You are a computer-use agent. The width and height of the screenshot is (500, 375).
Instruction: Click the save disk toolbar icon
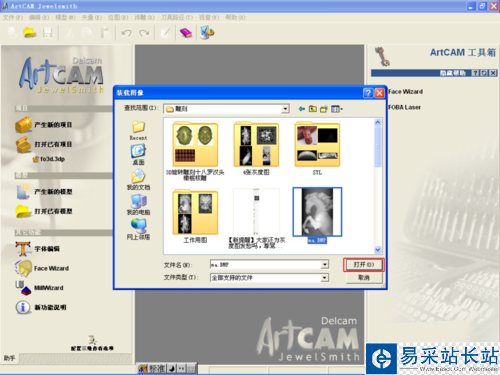[x=48, y=33]
